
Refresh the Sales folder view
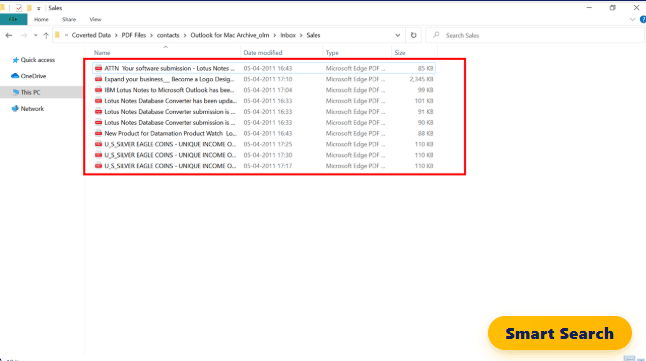413,35
